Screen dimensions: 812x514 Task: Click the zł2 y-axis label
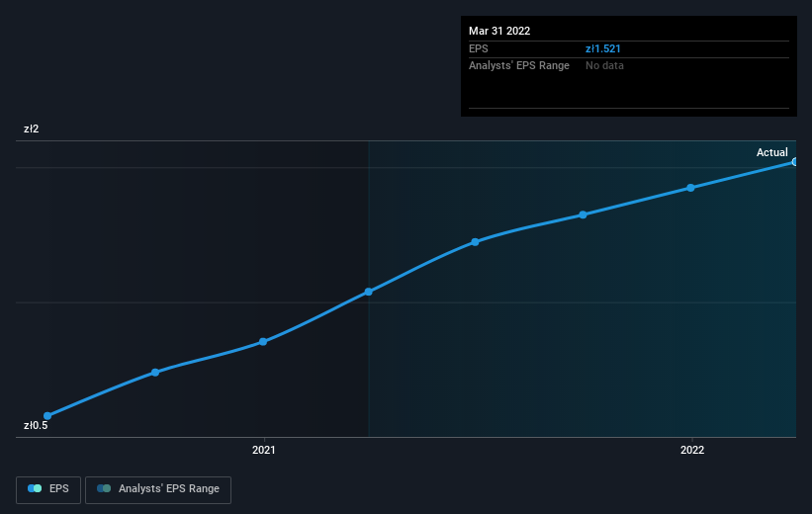click(x=31, y=128)
